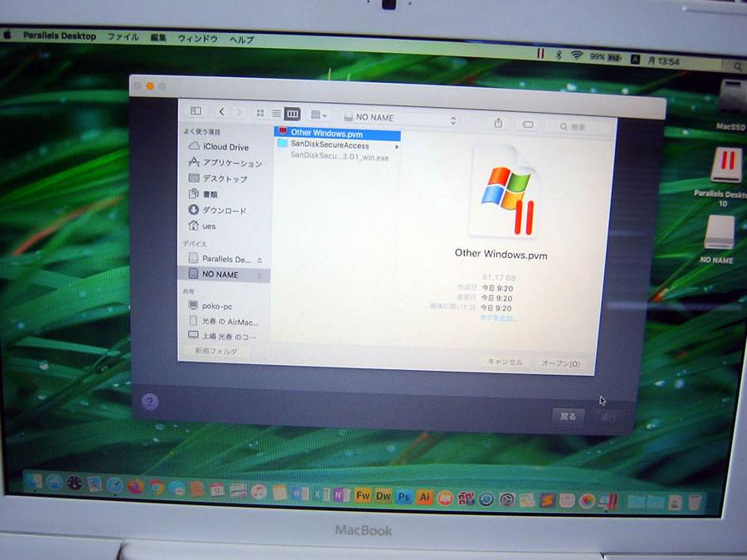Click the Share toolbar icon

point(498,124)
